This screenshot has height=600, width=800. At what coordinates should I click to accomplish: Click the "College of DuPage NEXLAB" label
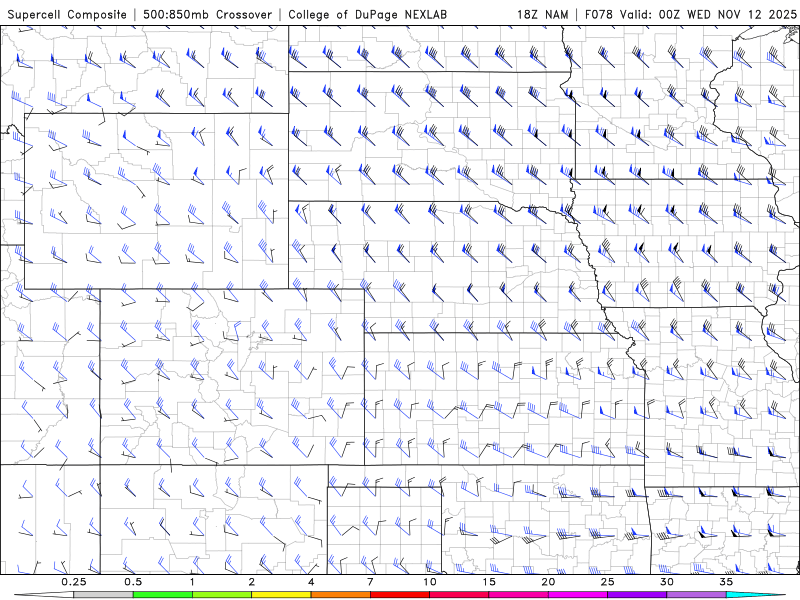367,14
